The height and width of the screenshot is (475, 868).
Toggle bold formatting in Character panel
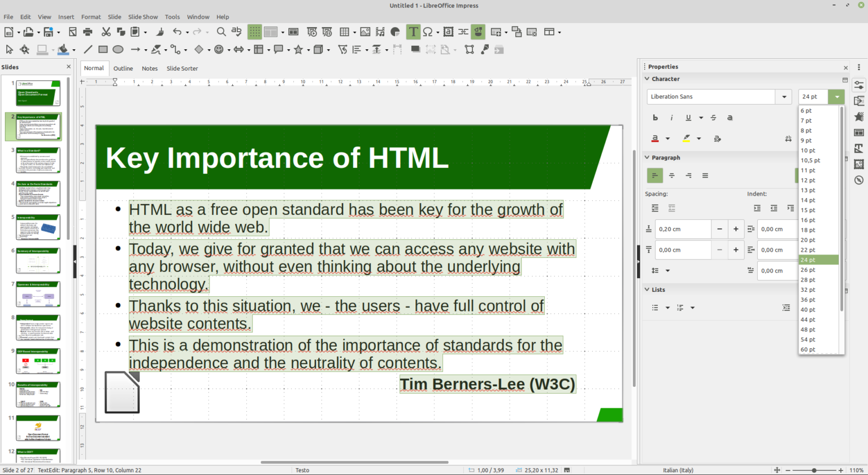tap(655, 118)
